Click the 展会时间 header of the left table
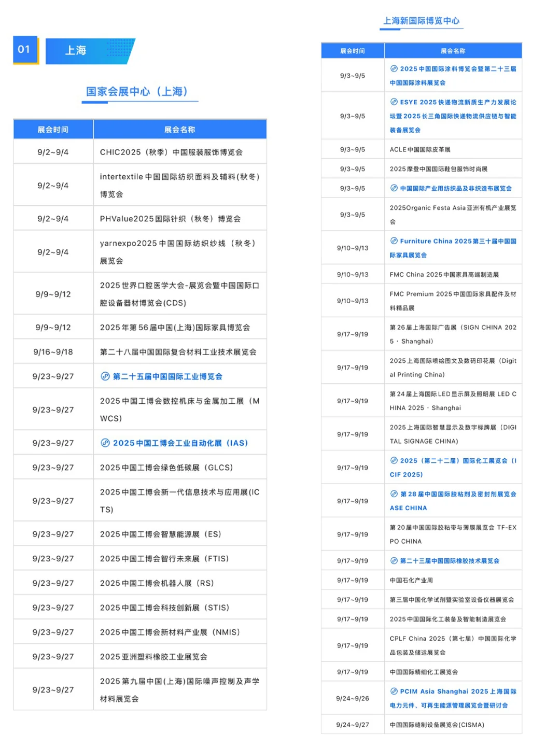The image size is (560, 748). (x=53, y=129)
